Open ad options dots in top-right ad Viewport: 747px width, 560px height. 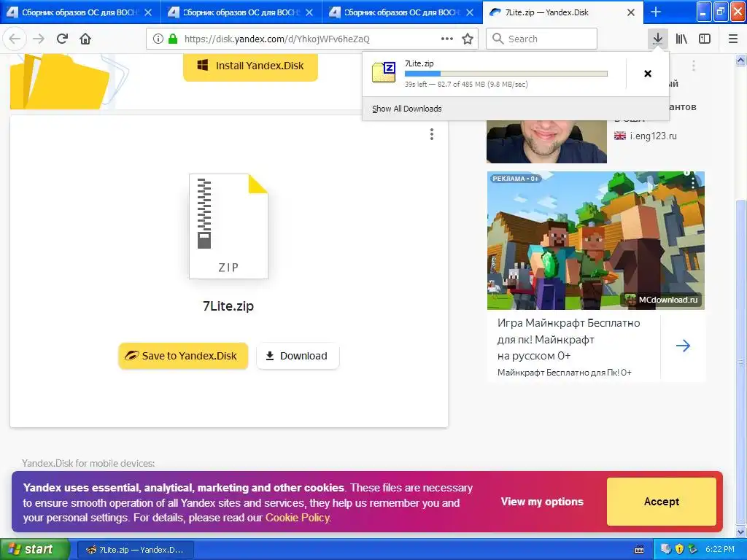[694, 66]
